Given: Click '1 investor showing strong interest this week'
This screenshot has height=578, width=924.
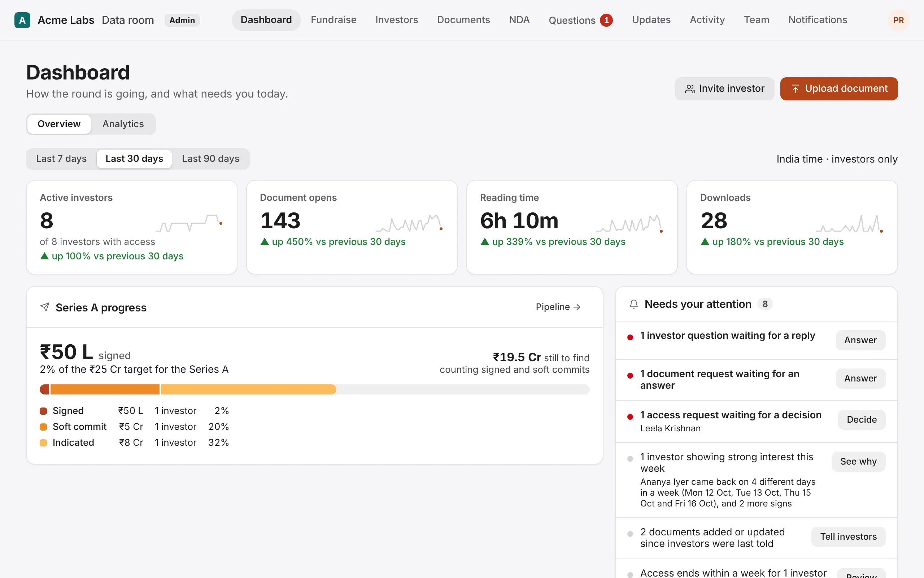Looking at the screenshot, I should coord(727,463).
